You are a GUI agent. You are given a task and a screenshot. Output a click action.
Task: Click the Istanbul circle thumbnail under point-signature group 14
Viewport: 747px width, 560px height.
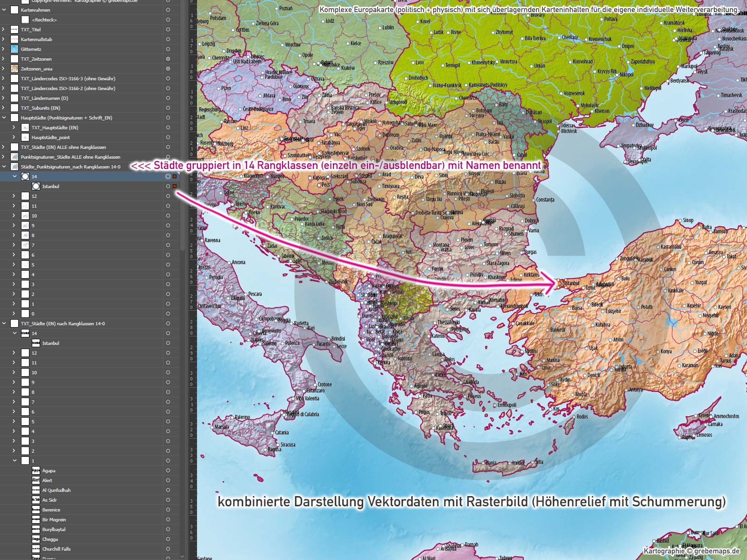point(36,186)
